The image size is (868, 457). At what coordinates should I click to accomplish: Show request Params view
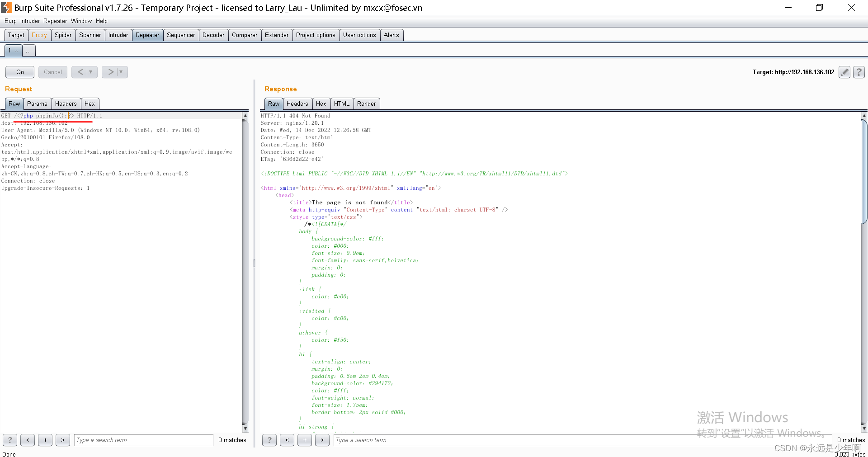(37, 104)
